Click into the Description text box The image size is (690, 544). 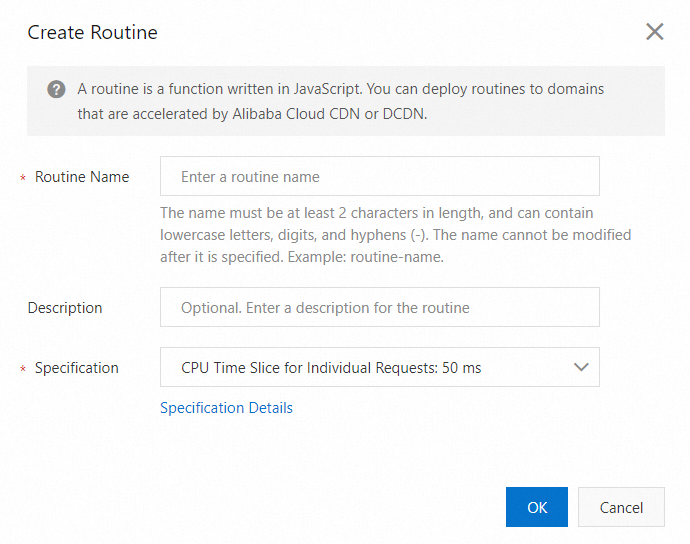click(380, 308)
